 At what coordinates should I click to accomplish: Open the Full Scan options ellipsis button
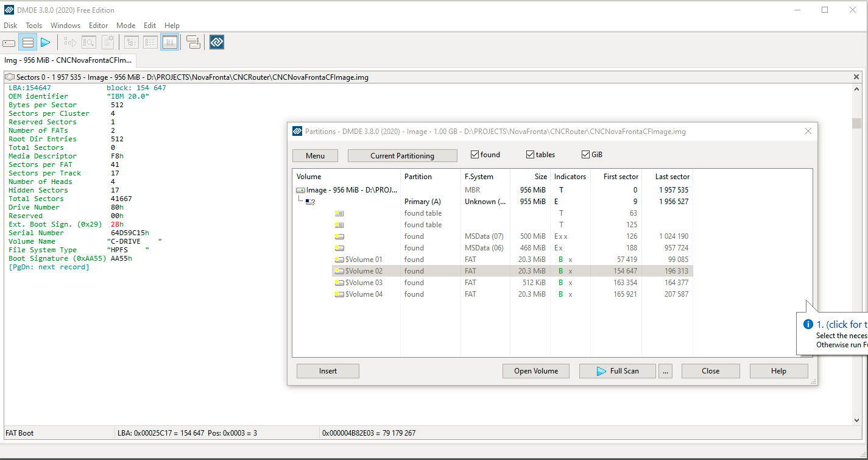[665, 371]
